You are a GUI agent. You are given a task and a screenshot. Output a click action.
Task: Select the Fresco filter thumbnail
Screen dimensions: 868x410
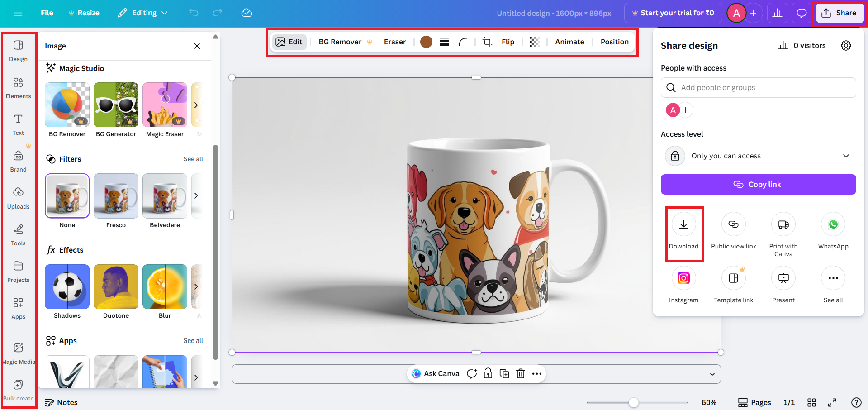[x=116, y=196]
